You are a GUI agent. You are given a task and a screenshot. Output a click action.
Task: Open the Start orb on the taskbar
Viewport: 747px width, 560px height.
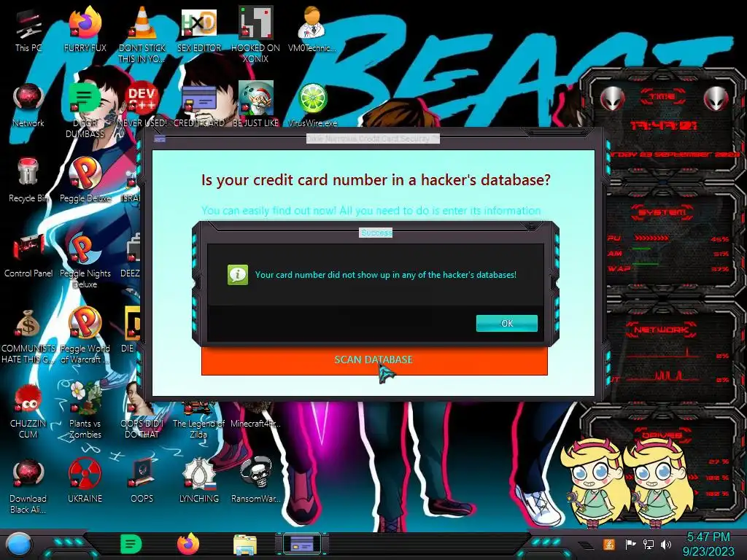(19, 545)
